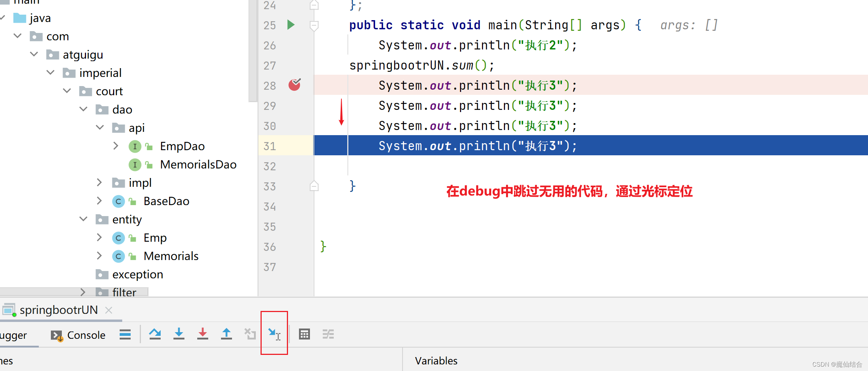Toggle the breakpoint on line 28
Screen dimensions: 868x371
(x=295, y=85)
